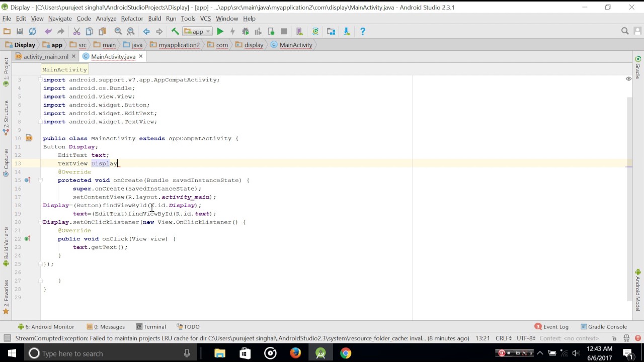This screenshot has height=362, width=644.
Task: Close the activity_main.xml tab
Action: 73,56
